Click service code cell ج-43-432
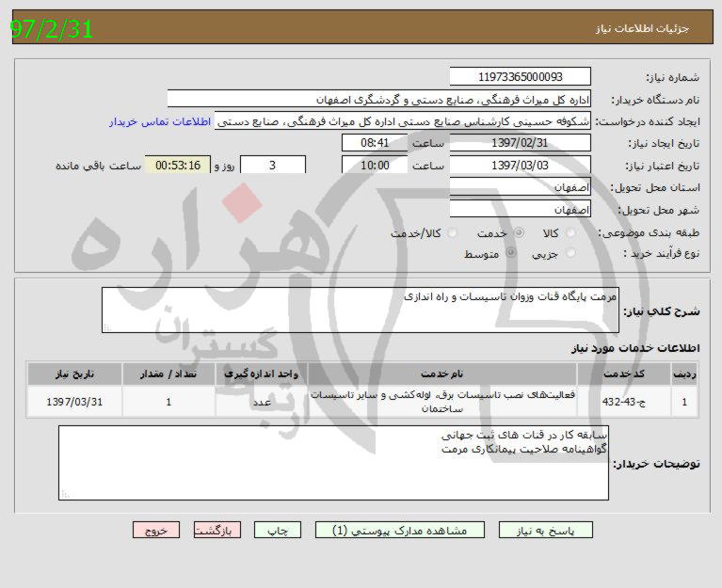 coord(624,402)
